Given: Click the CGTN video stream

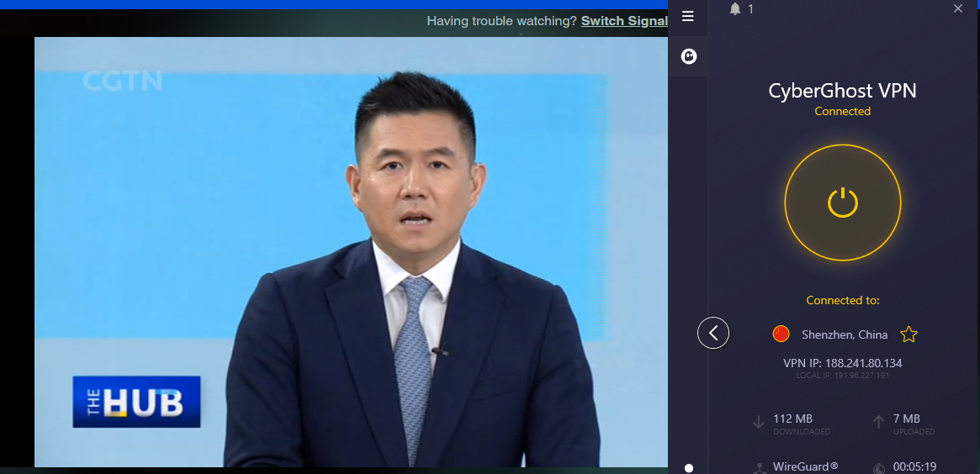Looking at the screenshot, I should point(351,251).
